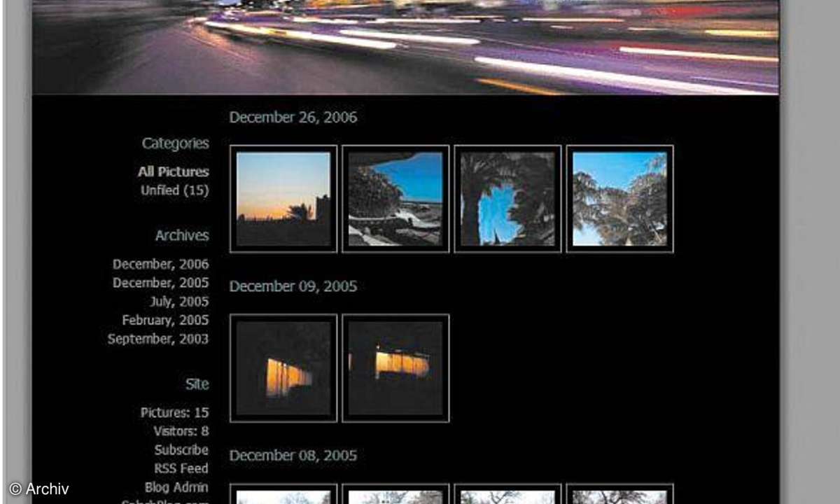840x504 pixels.
Task: Click the December 26, 2006 date heading
Action: 293,118
